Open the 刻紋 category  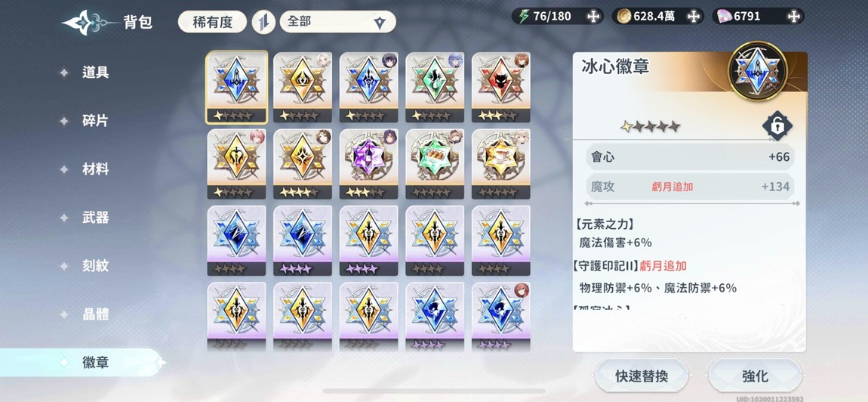pos(95,265)
